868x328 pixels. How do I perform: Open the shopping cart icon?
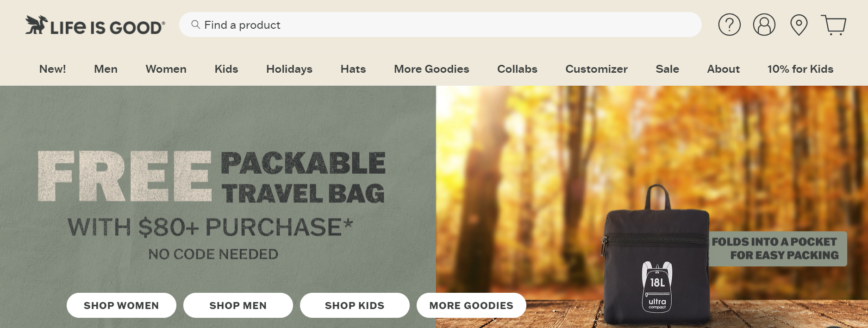pyautogui.click(x=833, y=25)
